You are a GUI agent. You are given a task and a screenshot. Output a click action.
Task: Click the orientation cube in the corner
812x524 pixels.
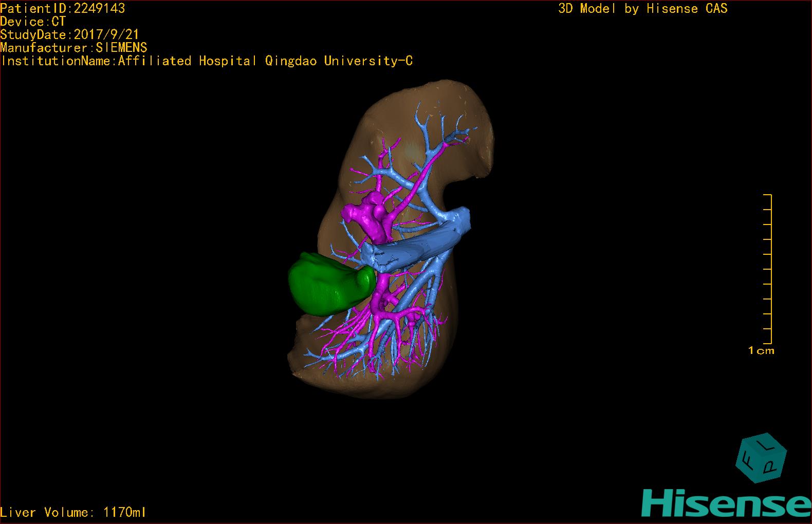(761, 458)
